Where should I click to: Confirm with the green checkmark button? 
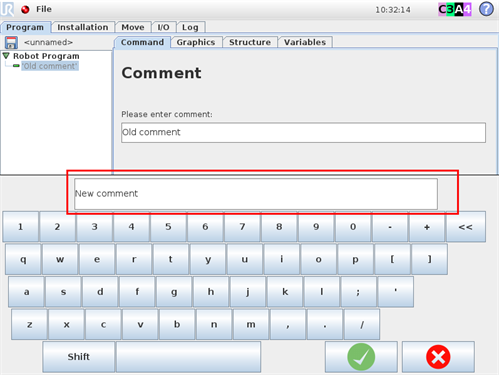click(x=362, y=357)
